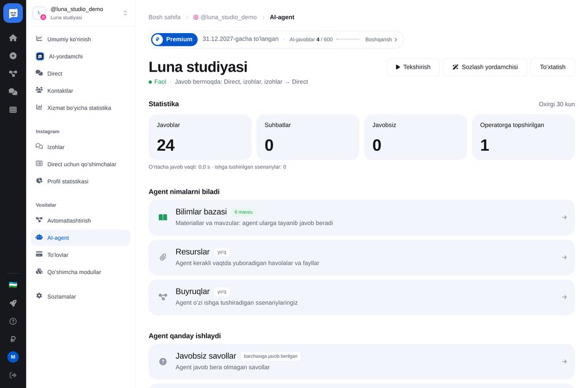Click the ruble currency icon

pos(13,339)
